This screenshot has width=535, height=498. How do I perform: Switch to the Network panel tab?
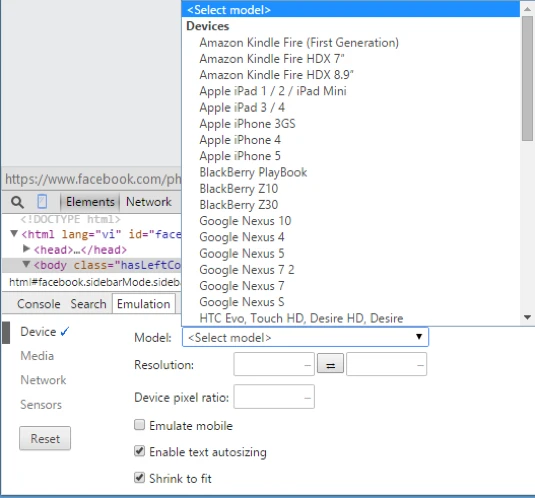point(149,202)
